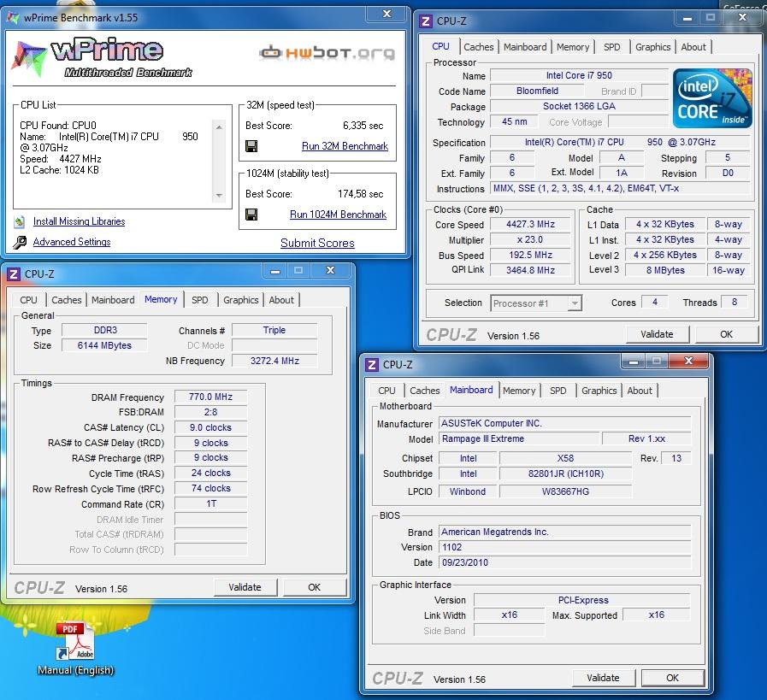Screen dimensions: 767x700
Task: Click the Name field Intel Core i7 950
Action: [579, 75]
